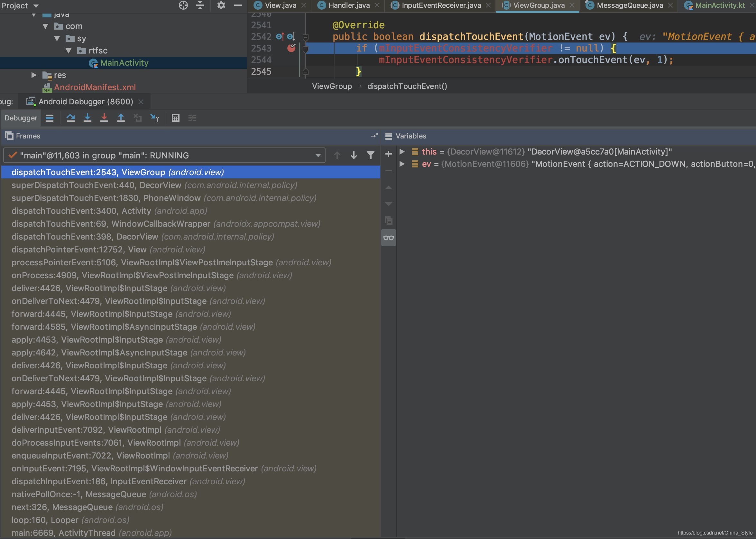The image size is (756, 539).
Task: Hide the Project panel with minus icon
Action: 238,5
